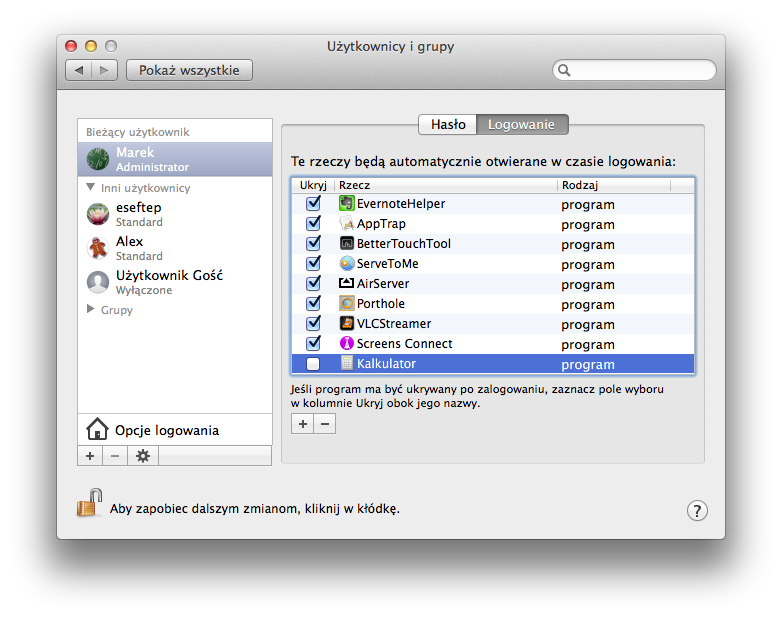Uncheck Ukryj for Screens Connect
The image size is (782, 618).
pyautogui.click(x=313, y=343)
